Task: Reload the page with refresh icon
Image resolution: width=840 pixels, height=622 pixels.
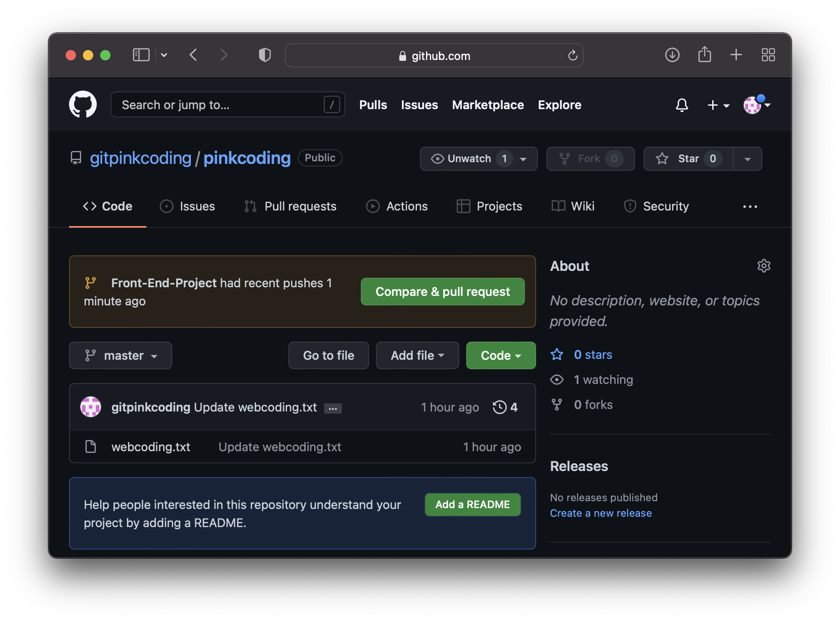Action: pyautogui.click(x=572, y=55)
